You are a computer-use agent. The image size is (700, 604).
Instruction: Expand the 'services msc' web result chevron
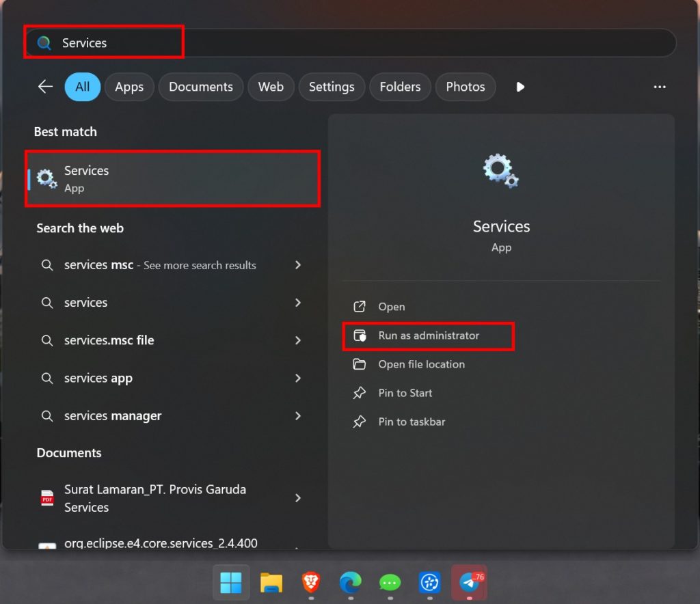tap(298, 265)
